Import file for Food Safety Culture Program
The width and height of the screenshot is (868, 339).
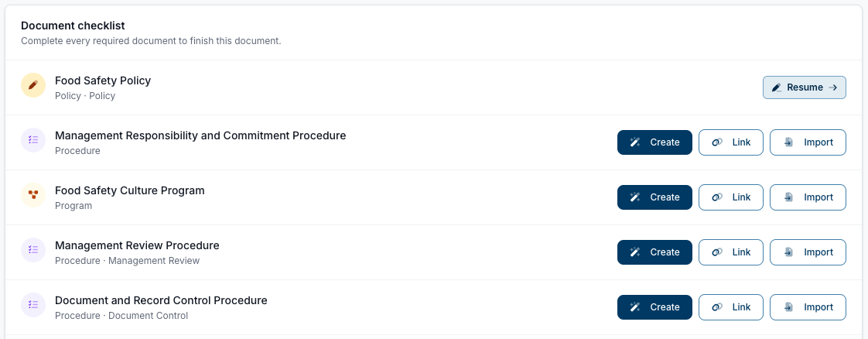(x=808, y=197)
